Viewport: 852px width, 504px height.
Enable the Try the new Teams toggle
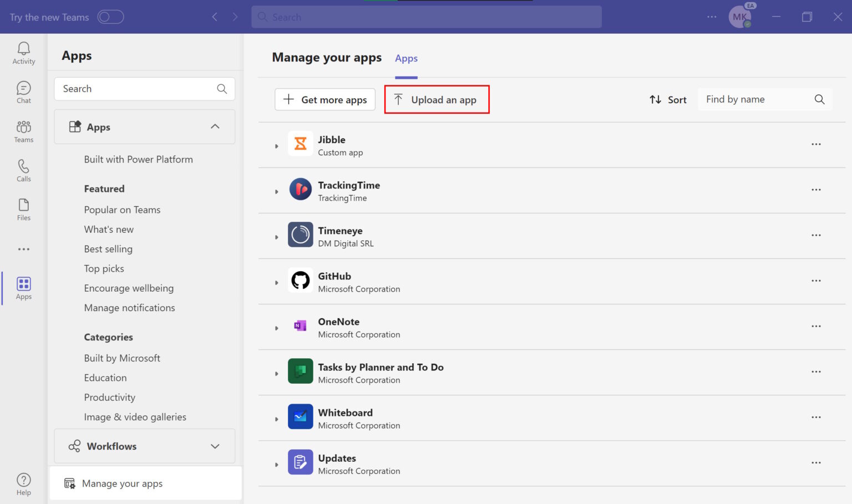point(110,17)
